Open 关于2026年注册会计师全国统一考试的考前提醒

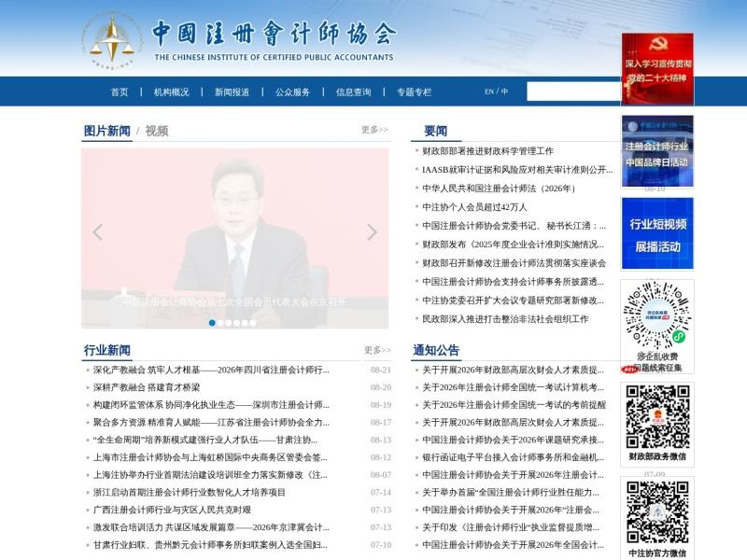click(514, 405)
